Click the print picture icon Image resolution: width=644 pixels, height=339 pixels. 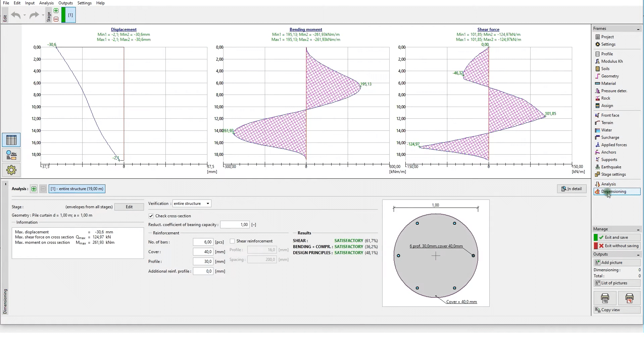click(605, 298)
